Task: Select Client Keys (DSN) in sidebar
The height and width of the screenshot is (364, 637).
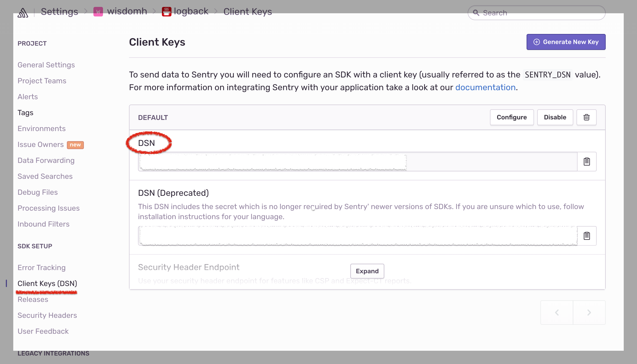Action: 47,284
